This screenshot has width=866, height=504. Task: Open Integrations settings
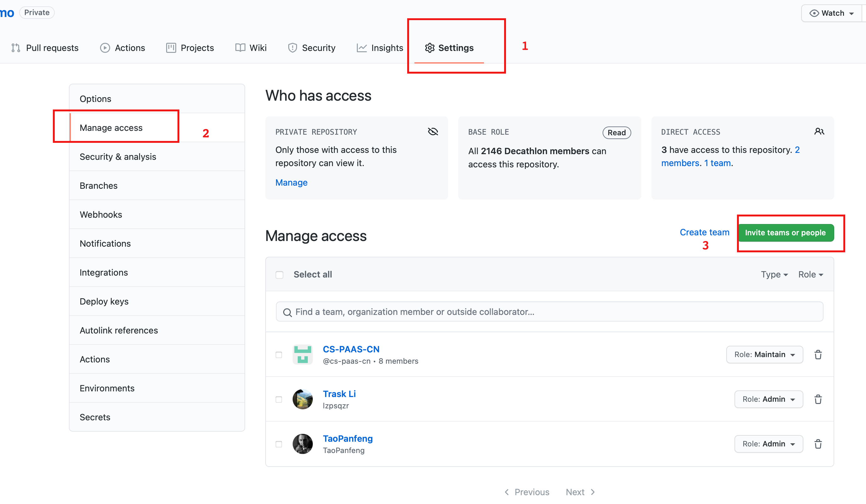[x=157, y=272]
